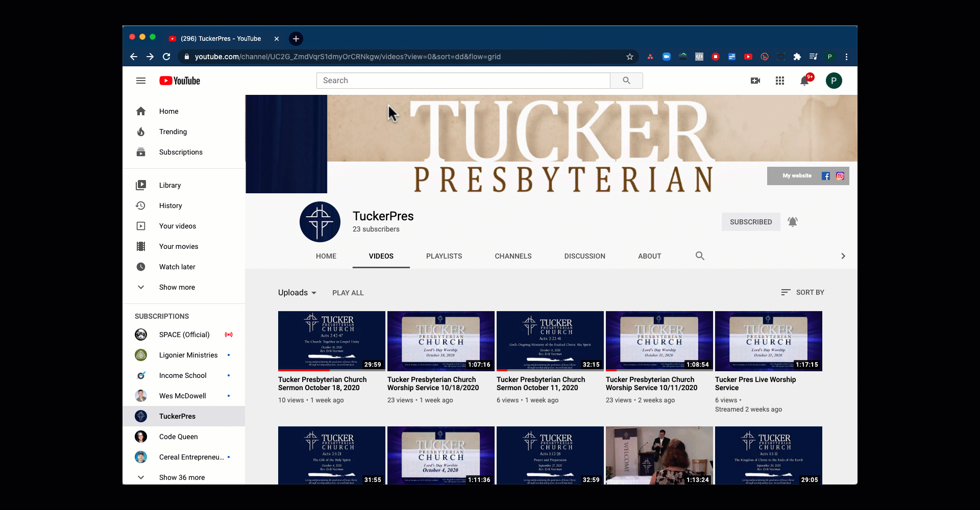Open the Uploads dropdown
Screen dimensions: 980x510
click(298, 293)
